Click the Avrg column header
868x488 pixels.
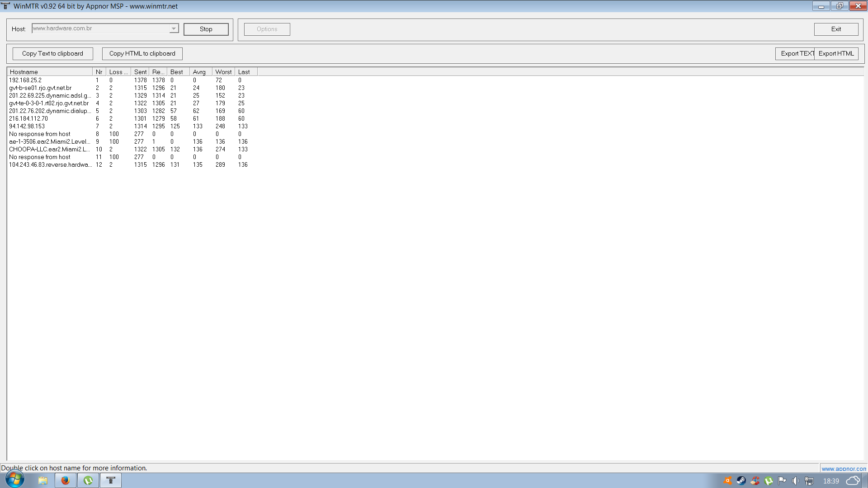point(201,72)
